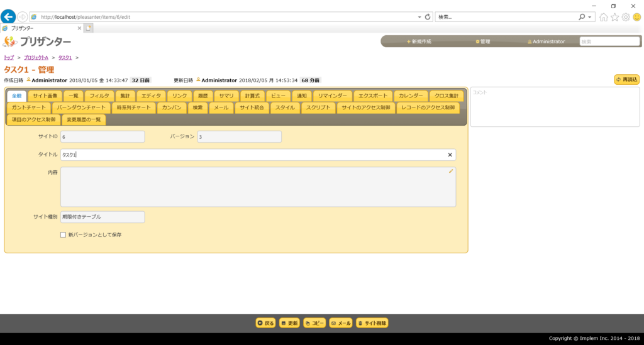Open the 集計 tab
The height and width of the screenshot is (345, 644).
[x=125, y=96]
